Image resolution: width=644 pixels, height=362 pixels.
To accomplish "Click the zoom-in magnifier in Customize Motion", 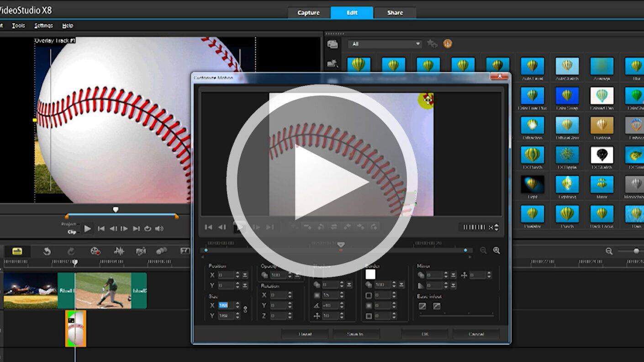I will click(496, 250).
